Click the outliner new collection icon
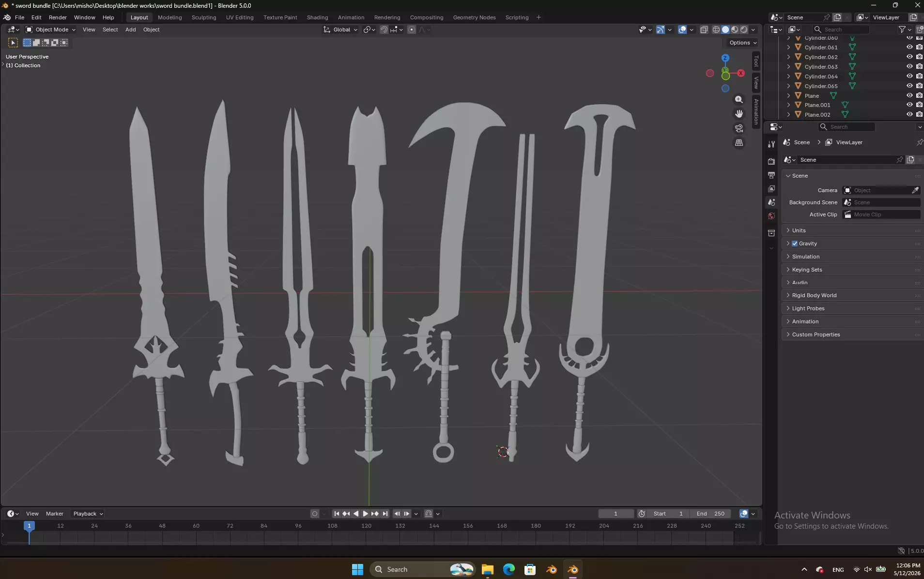The image size is (924, 579). tap(919, 30)
